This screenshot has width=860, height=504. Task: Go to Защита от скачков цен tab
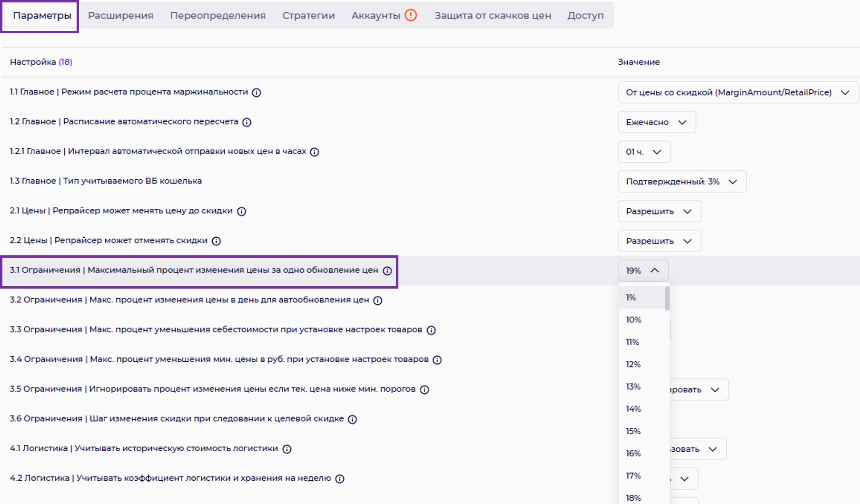pos(493,15)
